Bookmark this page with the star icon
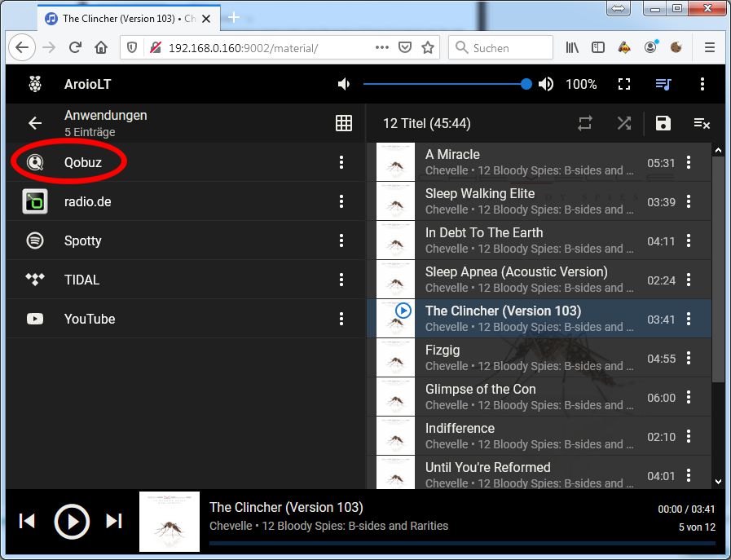This screenshot has width=731, height=560. 428,47
